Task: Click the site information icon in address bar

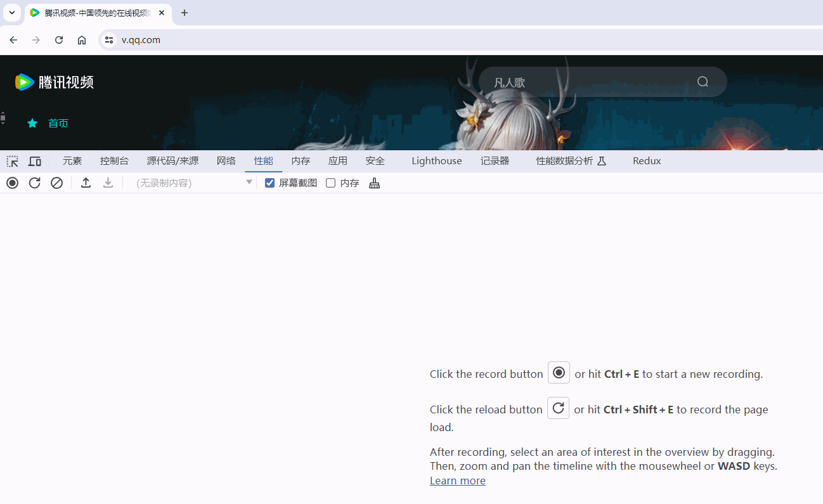Action: pyautogui.click(x=109, y=40)
